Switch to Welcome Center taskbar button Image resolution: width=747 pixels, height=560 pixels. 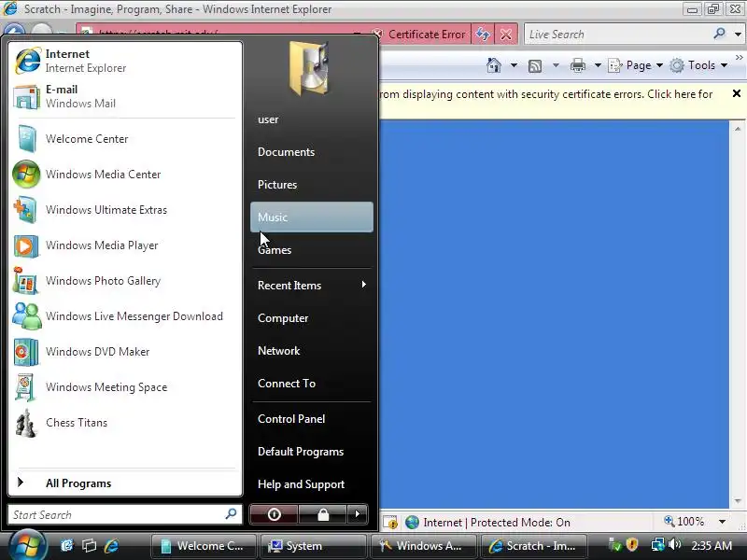point(204,546)
